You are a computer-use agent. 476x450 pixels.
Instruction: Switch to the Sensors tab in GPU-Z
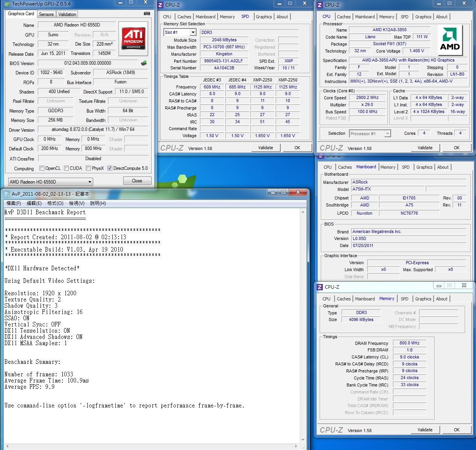tap(46, 14)
